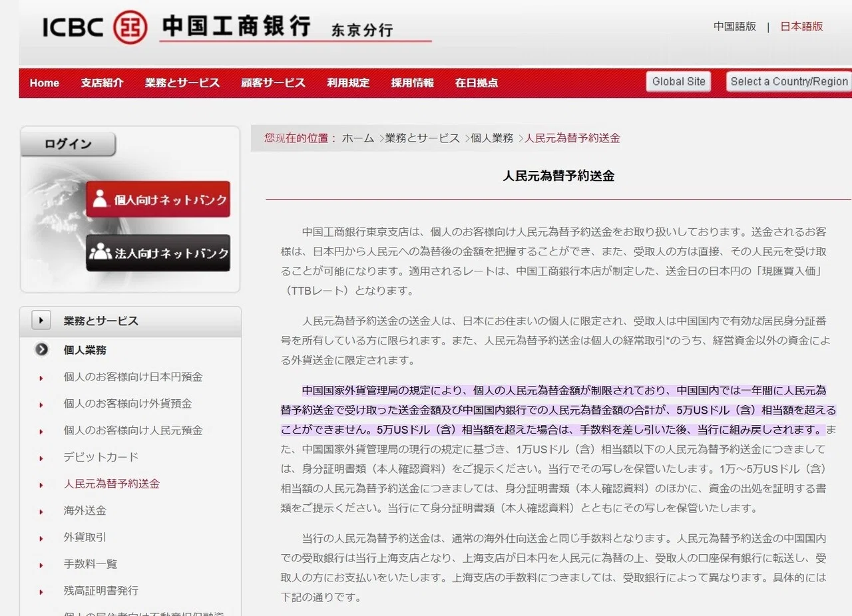The image size is (852, 616).
Task: Open 個人向けネットバンク login
Action: tap(158, 199)
